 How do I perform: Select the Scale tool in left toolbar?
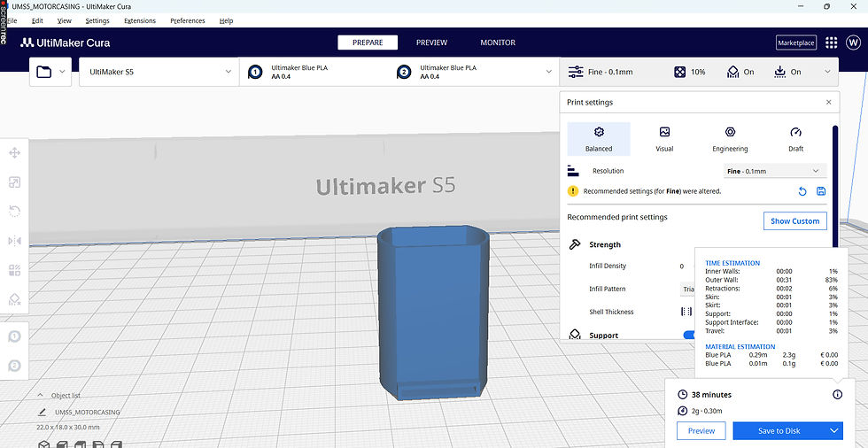pyautogui.click(x=15, y=182)
